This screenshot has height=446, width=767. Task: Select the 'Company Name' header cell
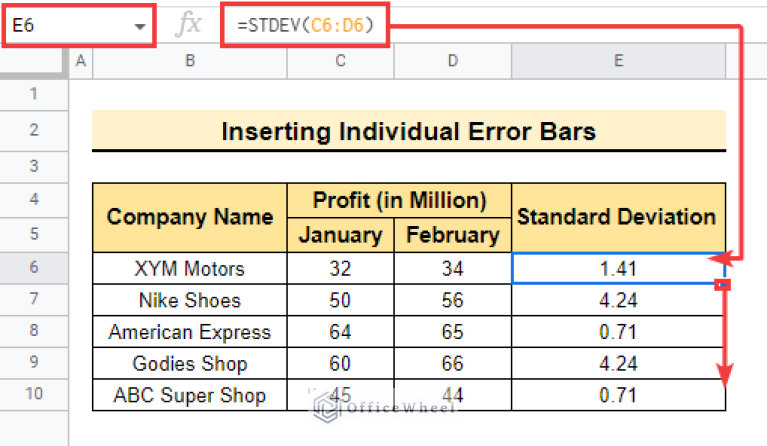coord(190,218)
